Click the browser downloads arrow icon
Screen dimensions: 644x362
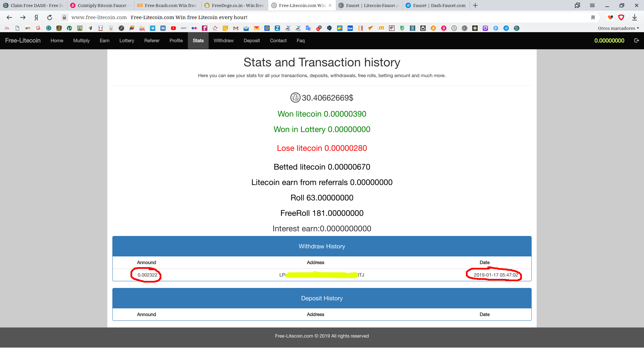pos(634,17)
